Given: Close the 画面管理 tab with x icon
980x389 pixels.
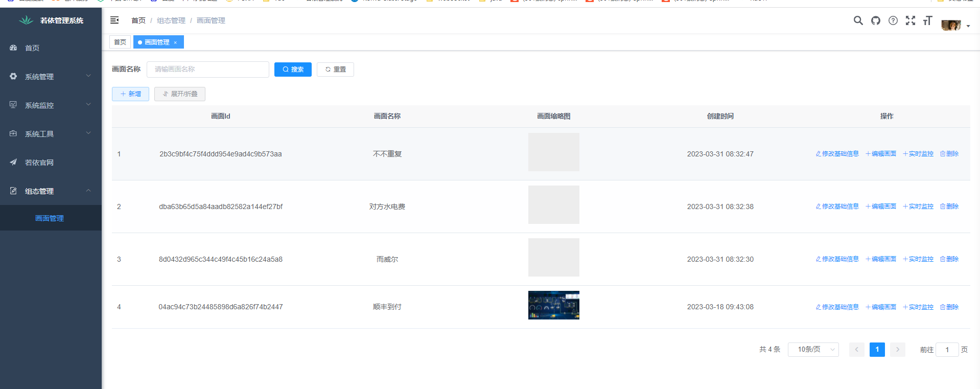Looking at the screenshot, I should point(175,42).
